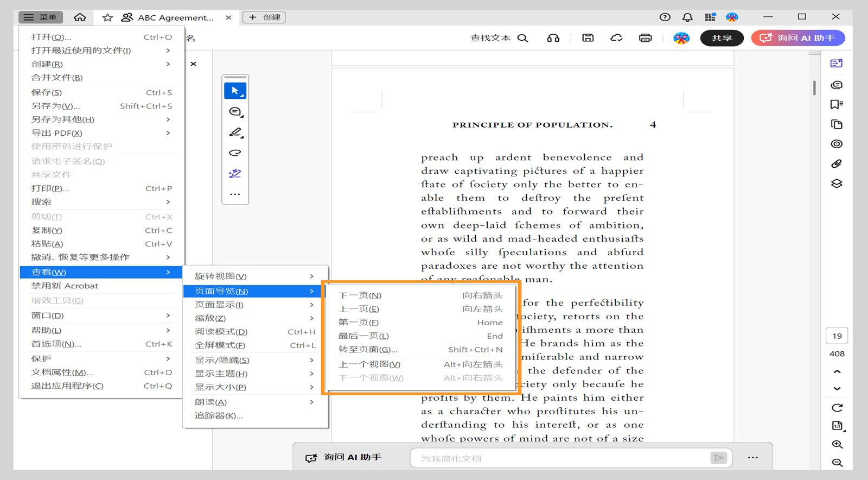Select 打开(O)... in main menu
This screenshot has height=480, width=868.
click(x=101, y=37)
